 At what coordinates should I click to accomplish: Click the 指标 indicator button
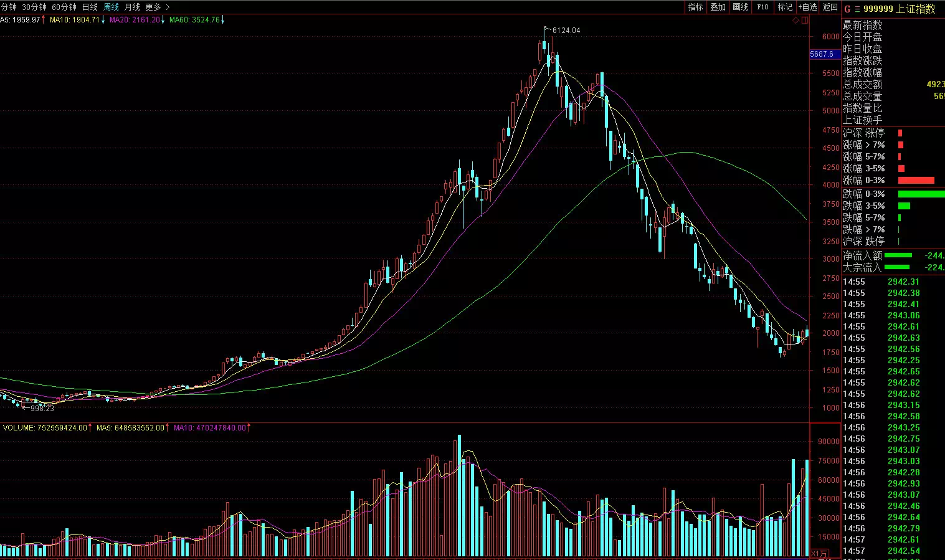[695, 7]
